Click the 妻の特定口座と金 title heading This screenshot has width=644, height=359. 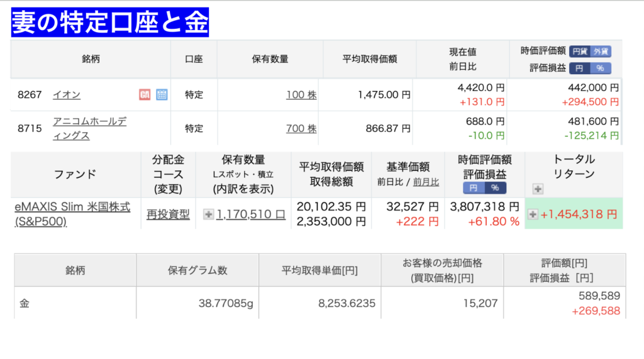[x=110, y=22]
